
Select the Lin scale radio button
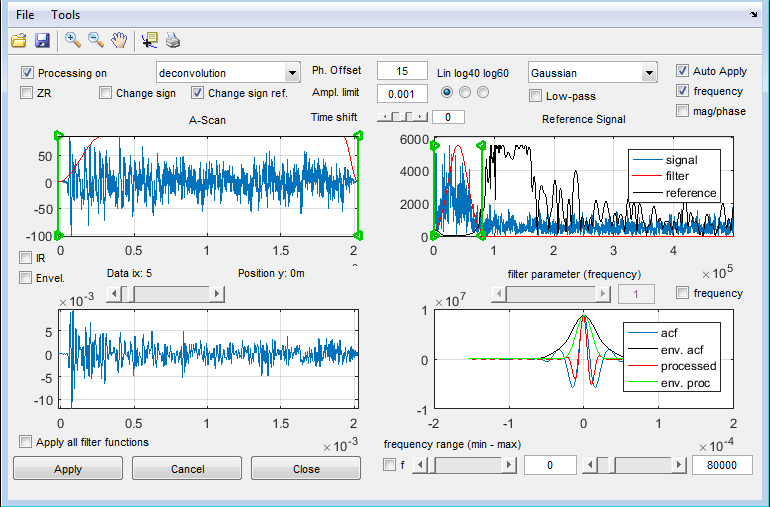pyautogui.click(x=446, y=92)
